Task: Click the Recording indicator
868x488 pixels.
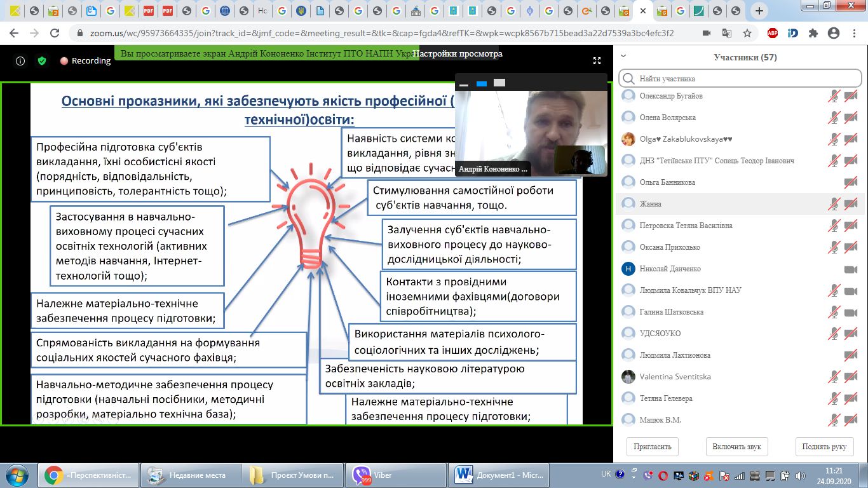Action: (x=85, y=61)
